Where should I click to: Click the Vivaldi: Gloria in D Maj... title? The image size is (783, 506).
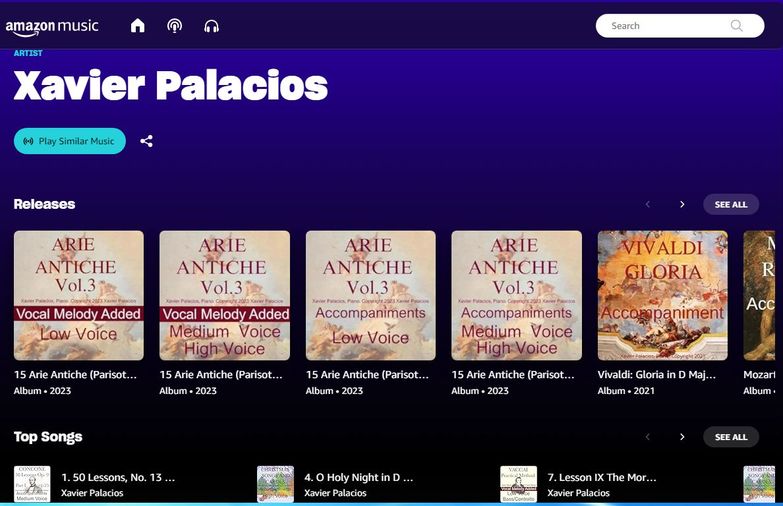657,375
